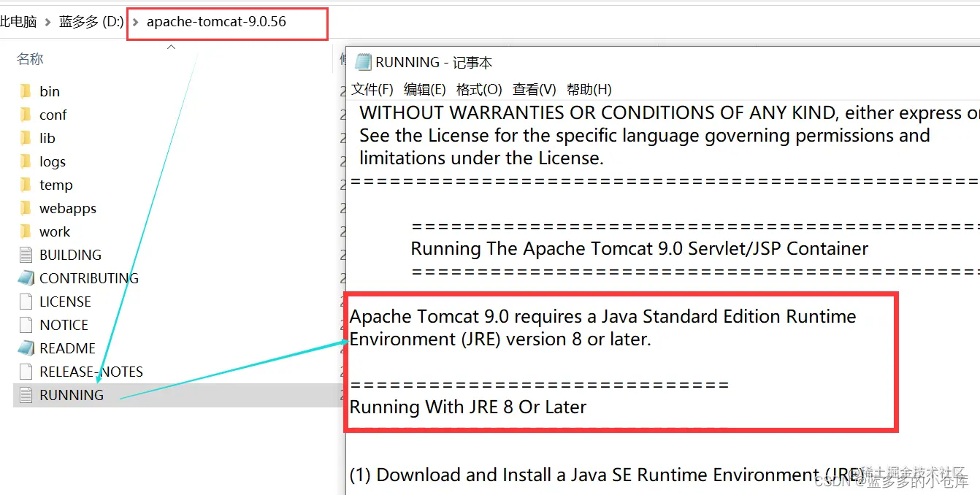Viewport: 980px width, 495px height.
Task: Select the NOTICE file name
Action: (64, 325)
